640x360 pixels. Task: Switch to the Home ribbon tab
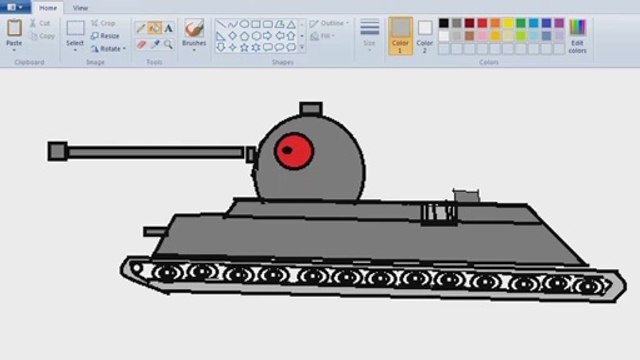(x=48, y=8)
